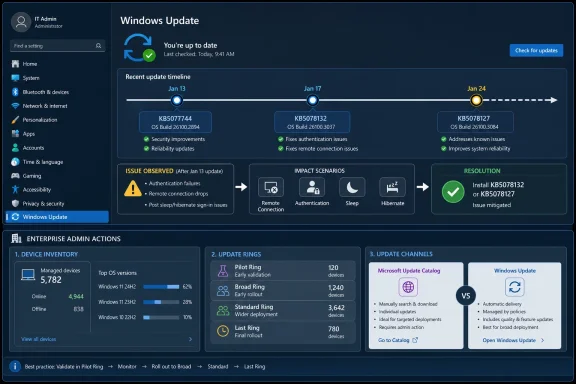Click the Gaming controller icon
The width and height of the screenshot is (576, 384).
(x=15, y=176)
